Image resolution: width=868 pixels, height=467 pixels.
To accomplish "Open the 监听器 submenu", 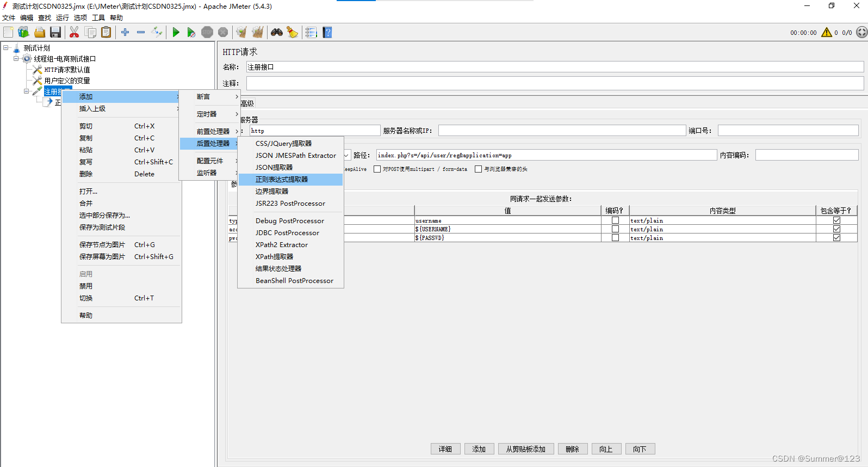I will 210,173.
